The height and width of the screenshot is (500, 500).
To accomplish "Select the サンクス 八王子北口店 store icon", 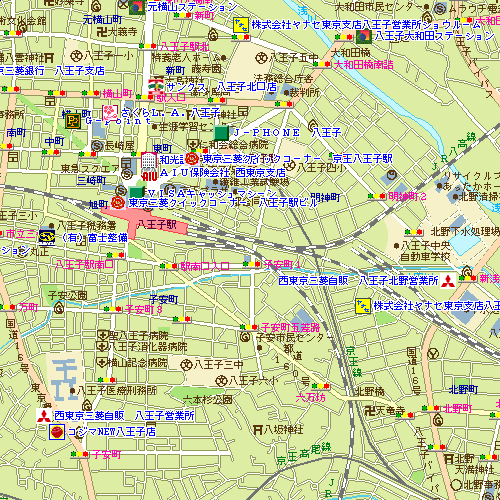I will [156, 86].
